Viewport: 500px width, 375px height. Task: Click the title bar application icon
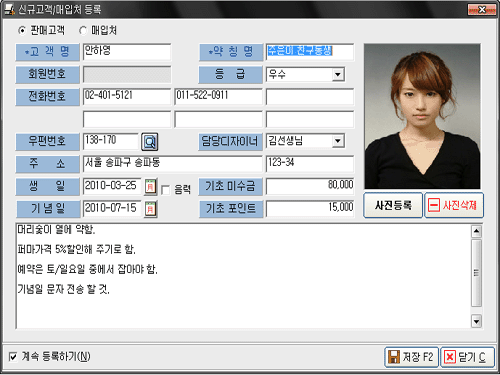(9, 9)
